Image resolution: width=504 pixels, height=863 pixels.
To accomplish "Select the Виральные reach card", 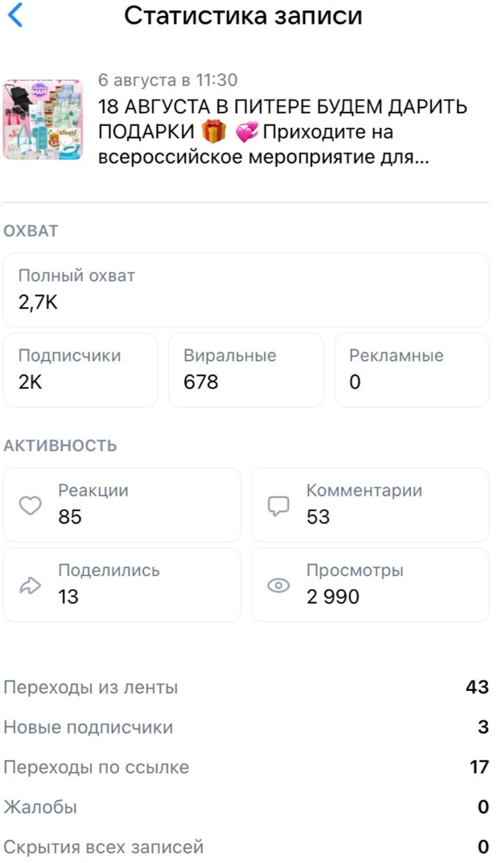I will pyautogui.click(x=246, y=370).
